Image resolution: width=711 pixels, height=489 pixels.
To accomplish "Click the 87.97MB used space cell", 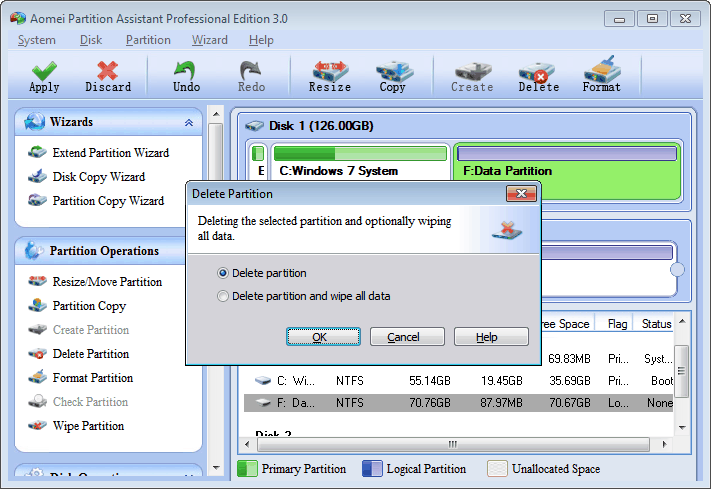I will (x=502, y=402).
